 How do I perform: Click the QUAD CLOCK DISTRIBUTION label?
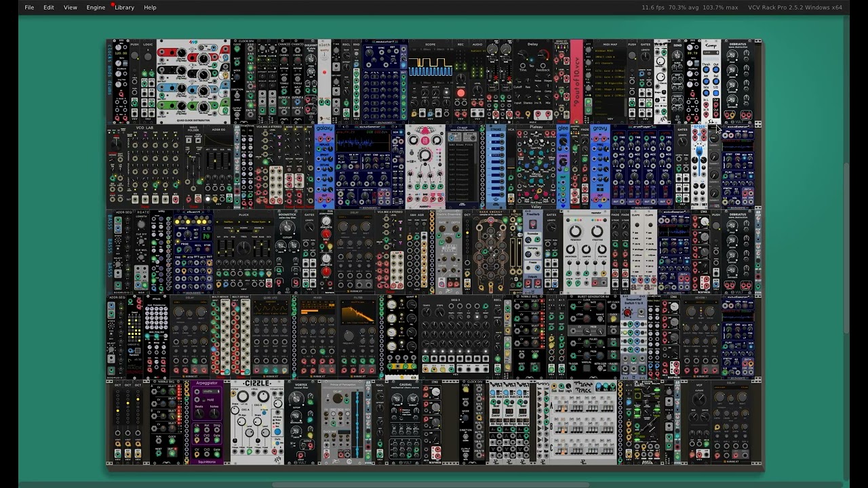pyautogui.click(x=193, y=120)
